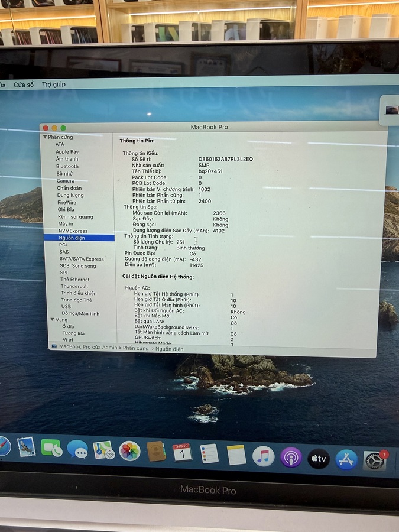Click Phần cứng in the bottom path bar
Screen dimensions: 399x532
[136, 348]
